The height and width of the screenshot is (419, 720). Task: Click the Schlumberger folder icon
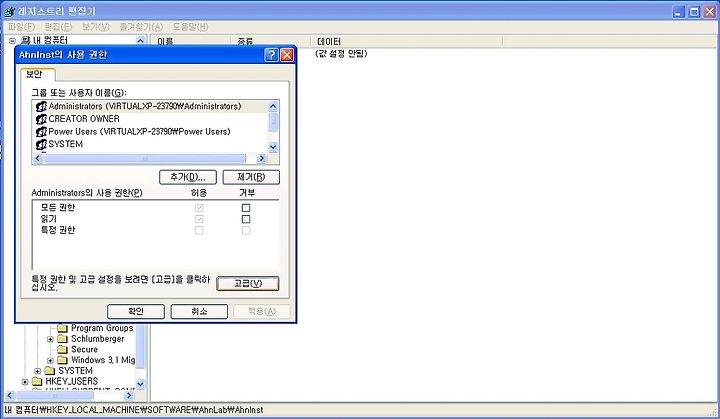[x=62, y=339]
